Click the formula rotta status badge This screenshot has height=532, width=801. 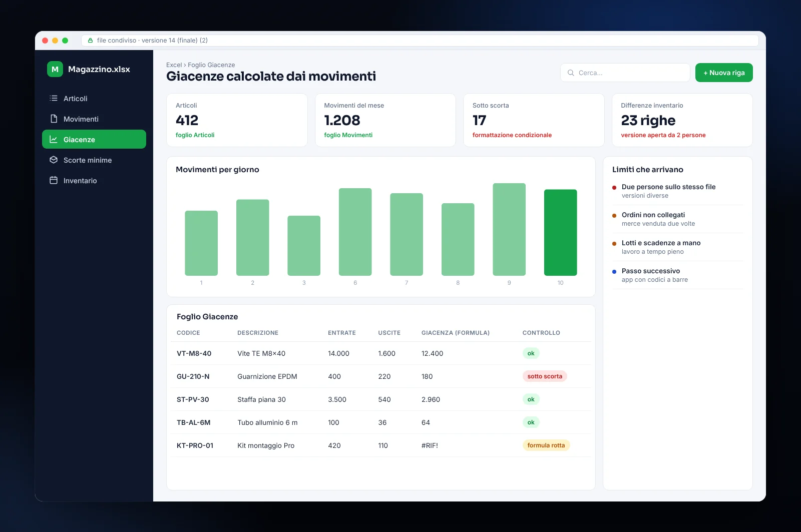pyautogui.click(x=546, y=445)
